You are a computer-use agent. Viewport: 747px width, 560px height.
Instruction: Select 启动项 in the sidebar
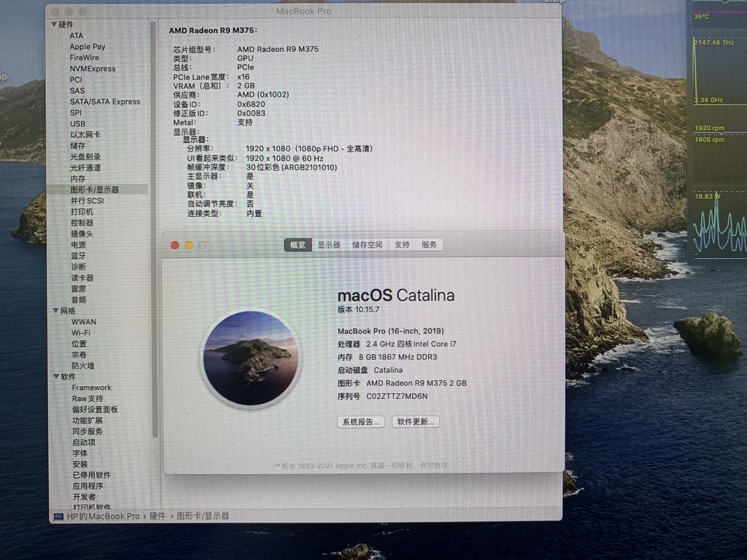pos(84,442)
